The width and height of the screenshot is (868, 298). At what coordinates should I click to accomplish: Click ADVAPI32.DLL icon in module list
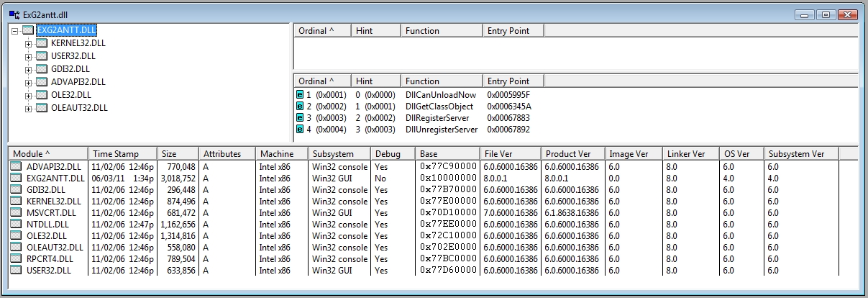(x=16, y=167)
